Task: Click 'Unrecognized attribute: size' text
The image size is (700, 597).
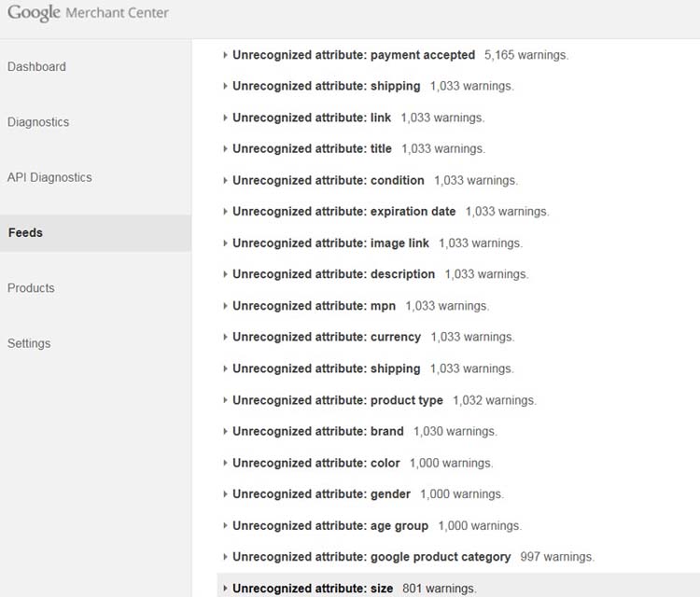Action: click(x=313, y=589)
